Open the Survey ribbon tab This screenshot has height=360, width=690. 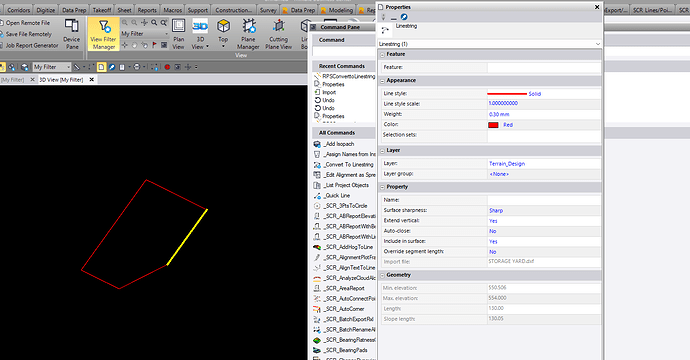coord(268,10)
